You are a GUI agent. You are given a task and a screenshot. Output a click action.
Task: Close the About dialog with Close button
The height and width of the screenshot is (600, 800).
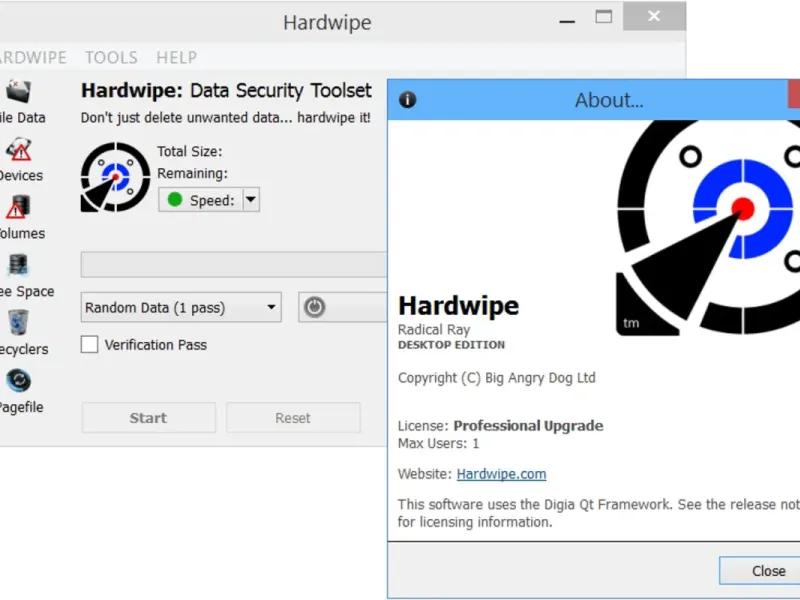click(x=760, y=570)
